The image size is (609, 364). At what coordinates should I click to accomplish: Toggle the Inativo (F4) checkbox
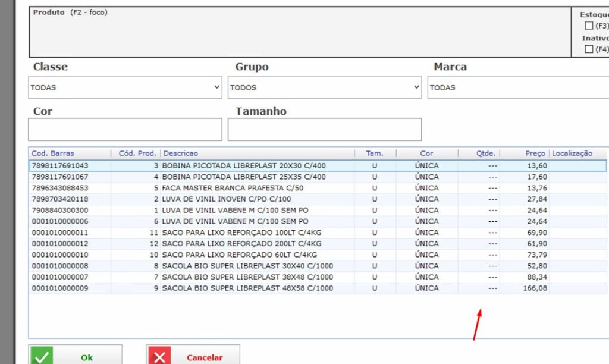[589, 49]
